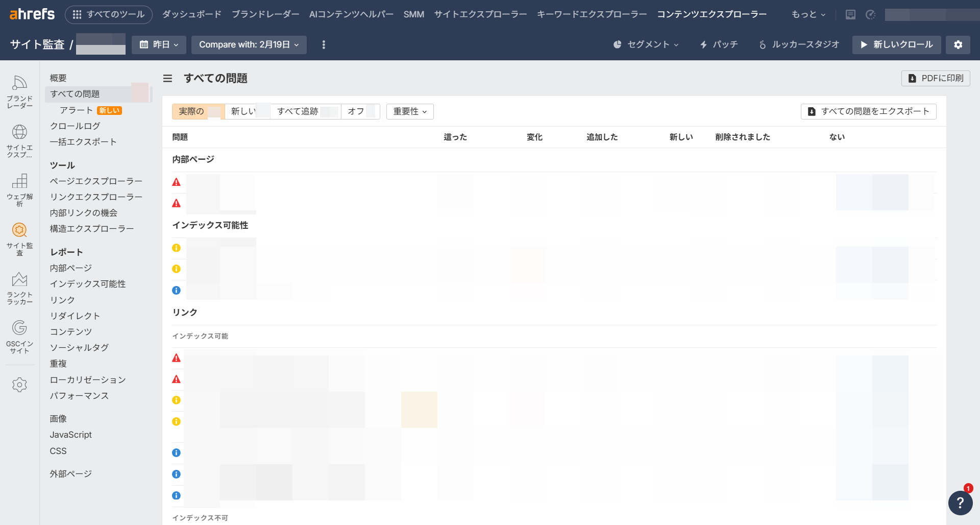Viewport: 980px width, 525px height.
Task: Open the 重要性 dropdown filter
Action: tap(409, 111)
